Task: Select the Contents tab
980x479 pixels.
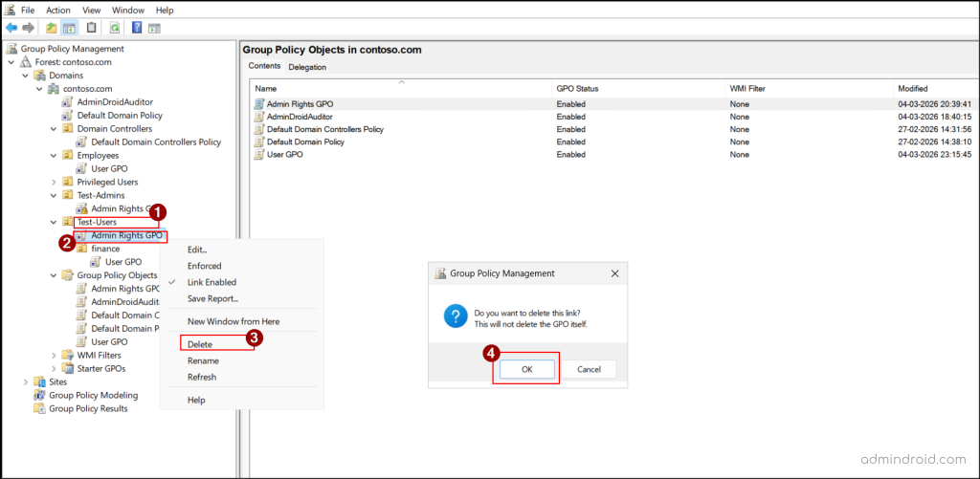Action: pos(264,66)
